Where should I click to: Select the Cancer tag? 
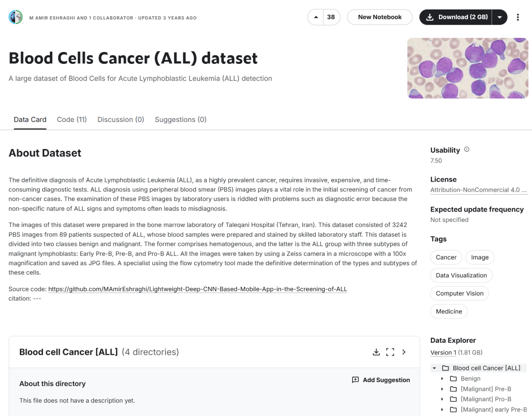tap(446, 257)
